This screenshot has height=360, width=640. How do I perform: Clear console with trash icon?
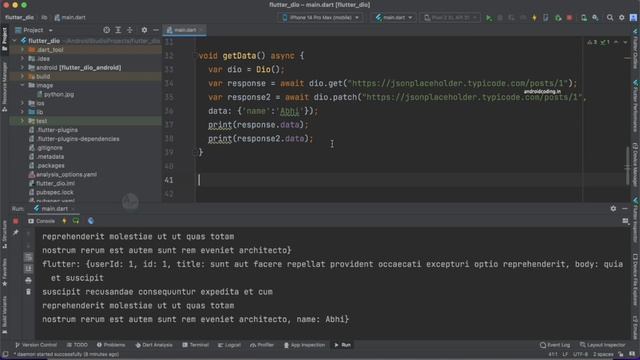(28, 291)
